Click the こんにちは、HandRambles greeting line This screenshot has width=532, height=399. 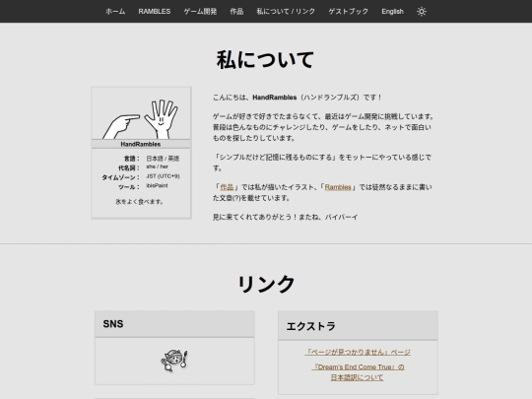[x=298, y=98]
